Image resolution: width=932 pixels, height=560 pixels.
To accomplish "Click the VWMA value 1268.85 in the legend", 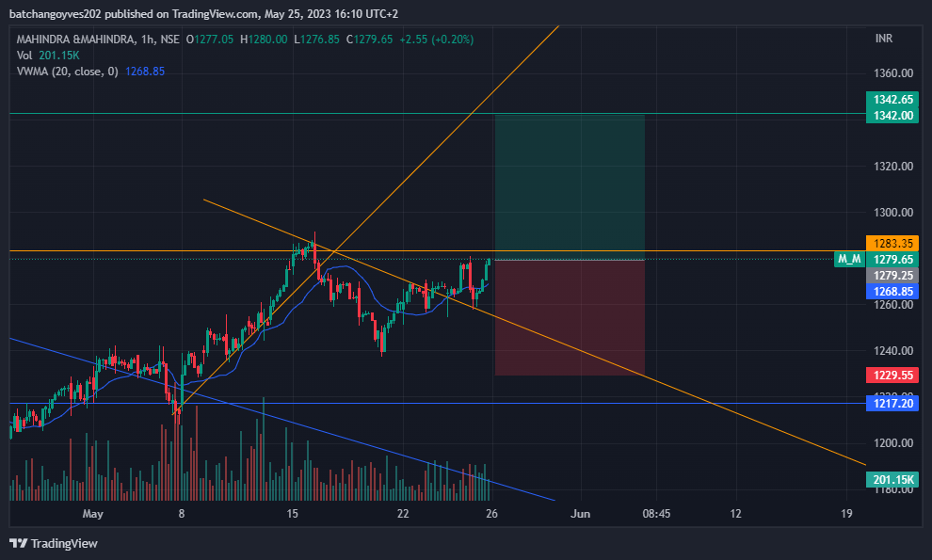I will [144, 72].
